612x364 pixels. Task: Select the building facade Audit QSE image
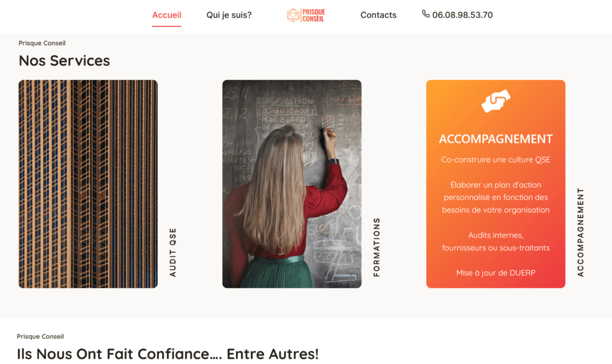tap(88, 184)
